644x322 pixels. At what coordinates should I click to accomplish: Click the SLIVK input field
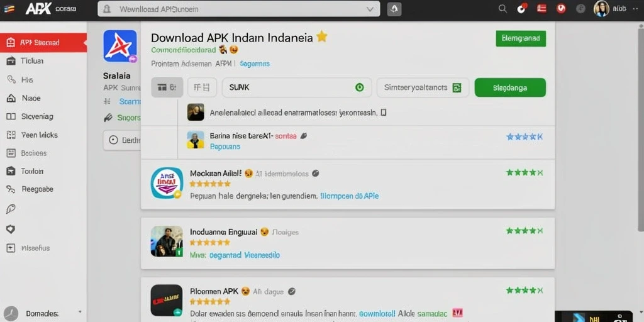(297, 87)
